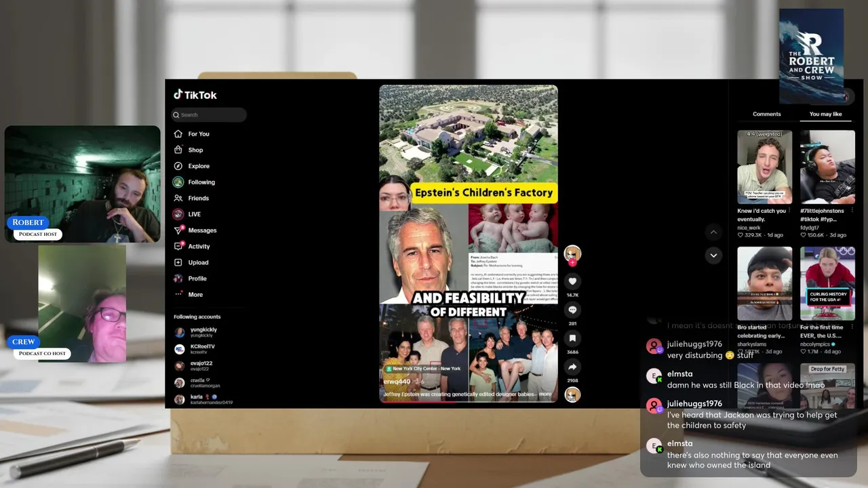Open Curling History recommended video thumbnail
Viewport: 868px width, 488px height.
[x=827, y=283]
